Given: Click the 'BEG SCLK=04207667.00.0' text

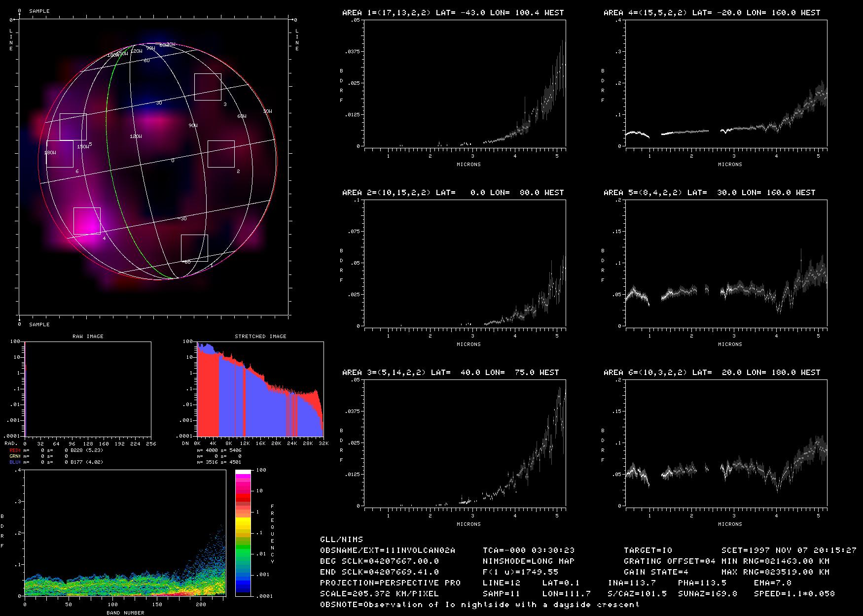Looking at the screenshot, I should 380,561.
